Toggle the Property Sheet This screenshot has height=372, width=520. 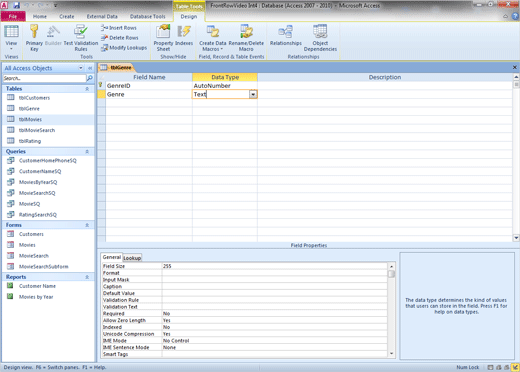(163, 38)
